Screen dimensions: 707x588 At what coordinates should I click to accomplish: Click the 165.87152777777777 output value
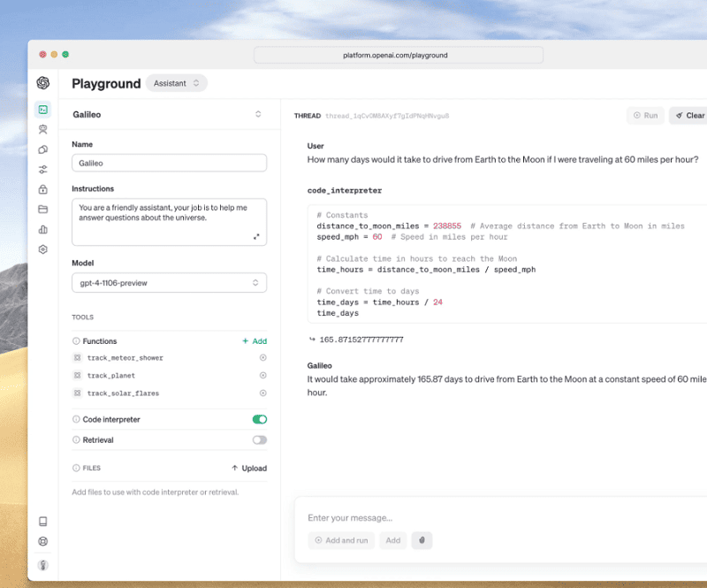(x=361, y=340)
